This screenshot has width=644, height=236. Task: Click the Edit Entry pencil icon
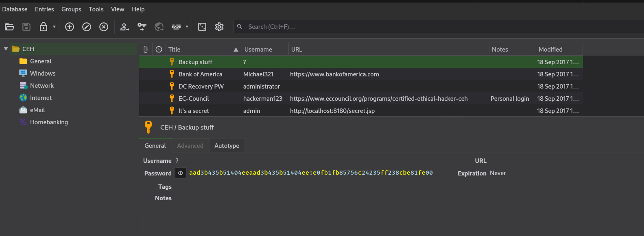[x=87, y=27]
